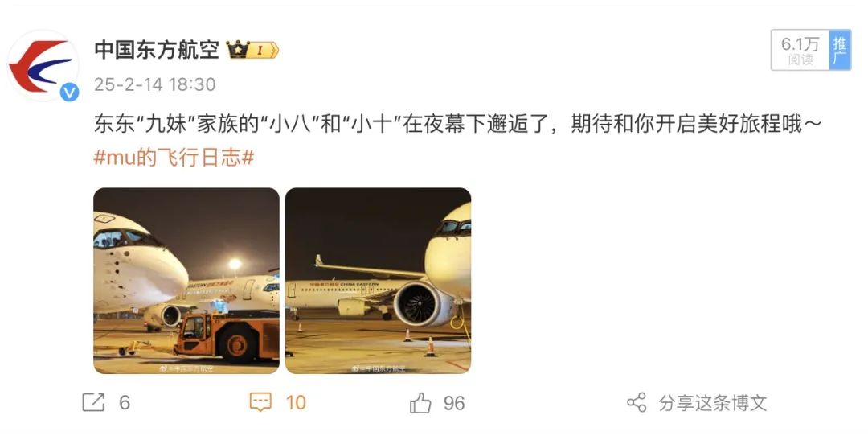This screenshot has height=436, width=868.
Task: Open second photo showing jet engine
Action: click(x=378, y=281)
